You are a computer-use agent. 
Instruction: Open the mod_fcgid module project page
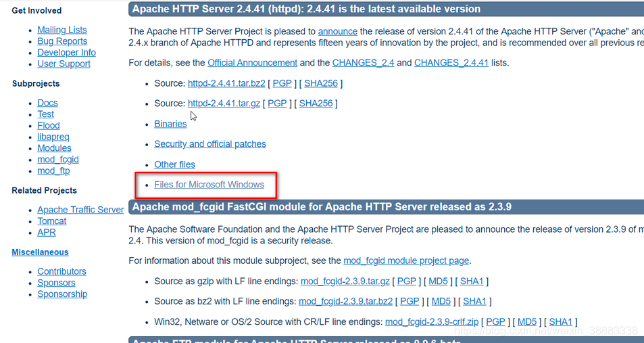point(405,260)
